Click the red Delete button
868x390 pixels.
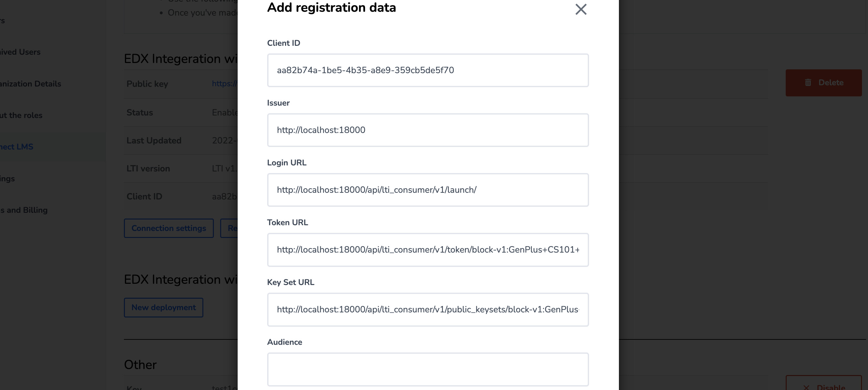pos(824,83)
